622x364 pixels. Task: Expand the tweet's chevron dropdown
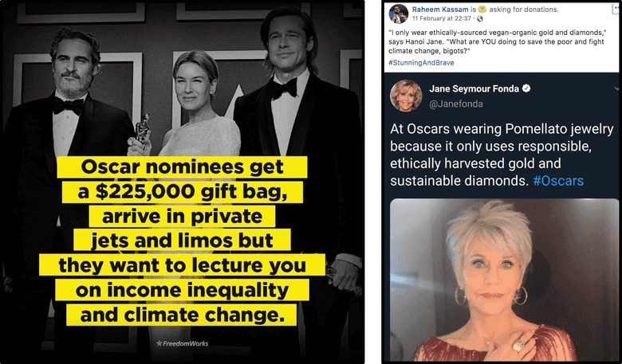(x=617, y=88)
